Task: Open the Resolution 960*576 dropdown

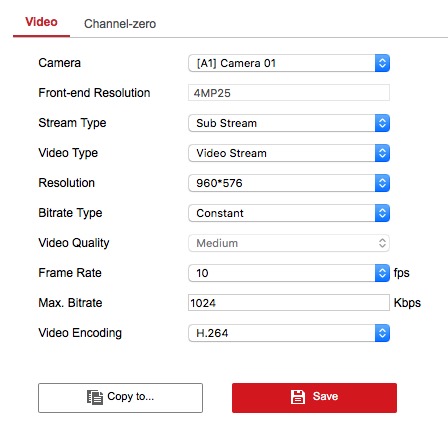Action: tap(289, 183)
